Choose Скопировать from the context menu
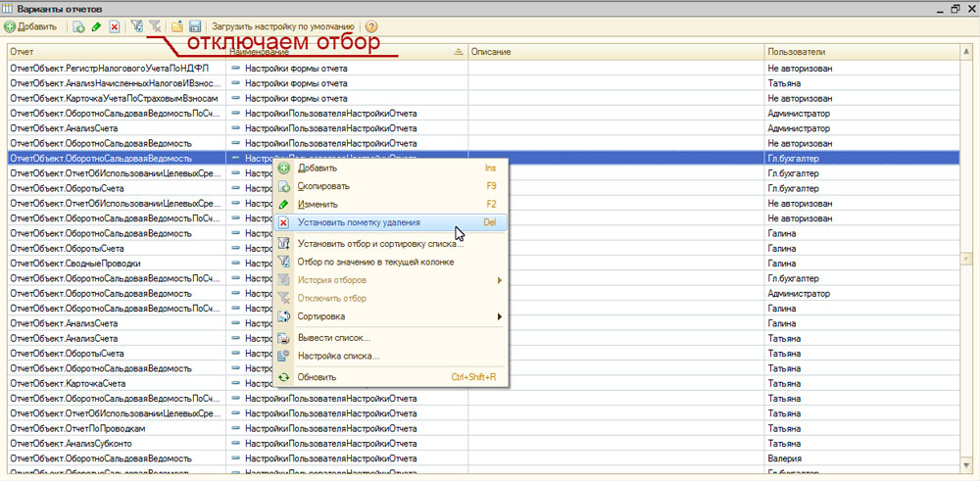 coord(323,186)
